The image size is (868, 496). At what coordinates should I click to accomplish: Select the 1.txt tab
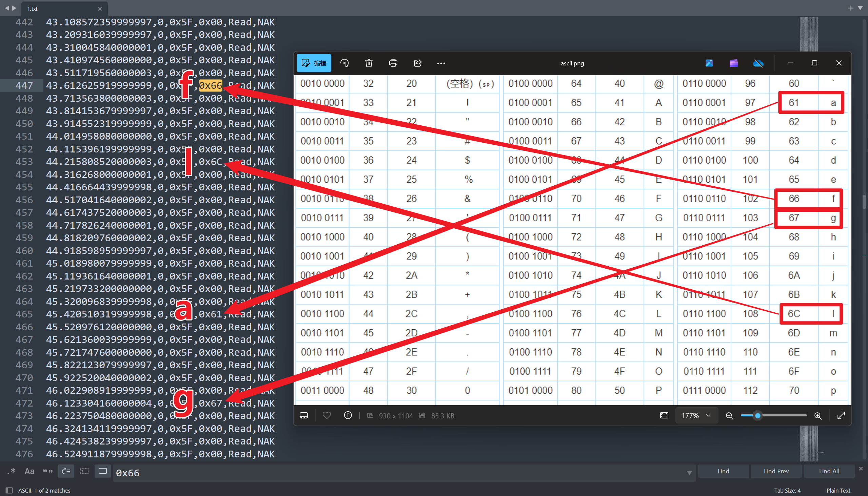point(64,8)
